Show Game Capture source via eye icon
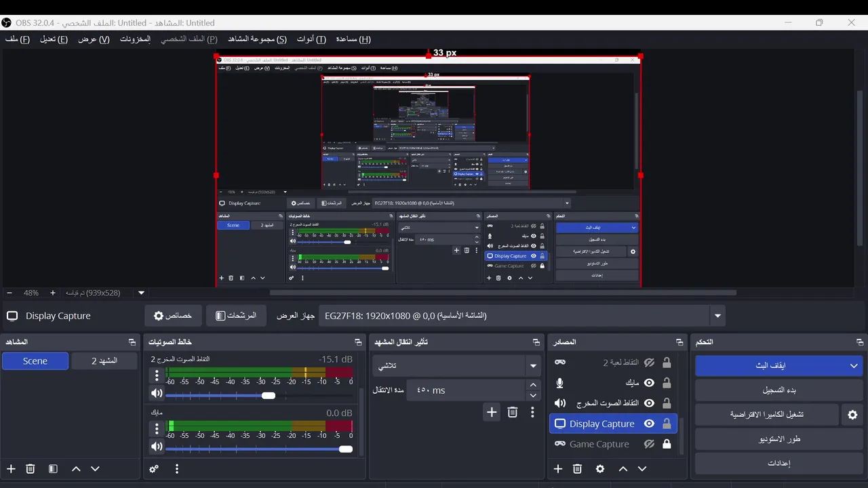Image resolution: width=868 pixels, height=488 pixels. 649,444
